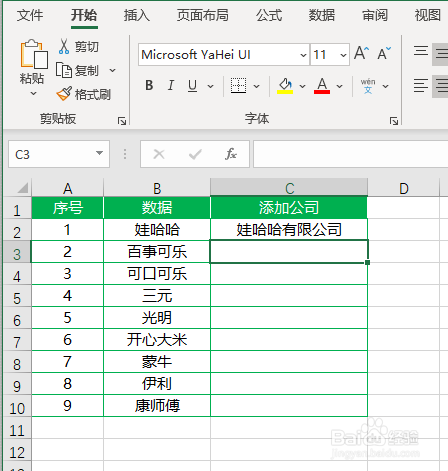Toggle Underline formatting
This screenshot has height=471, width=448.
point(192,86)
